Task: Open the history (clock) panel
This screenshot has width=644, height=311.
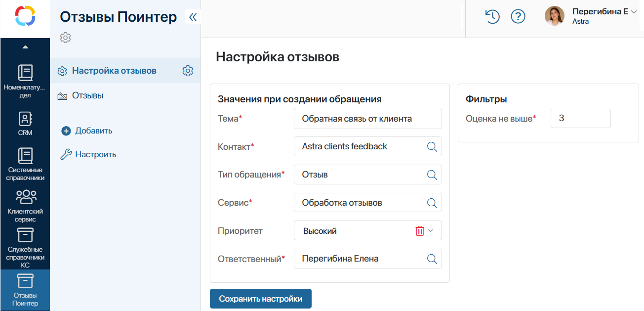Action: coord(492,16)
